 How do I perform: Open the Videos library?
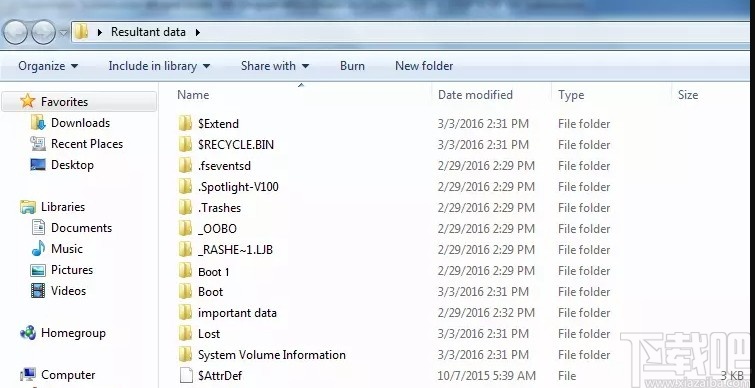click(x=68, y=291)
